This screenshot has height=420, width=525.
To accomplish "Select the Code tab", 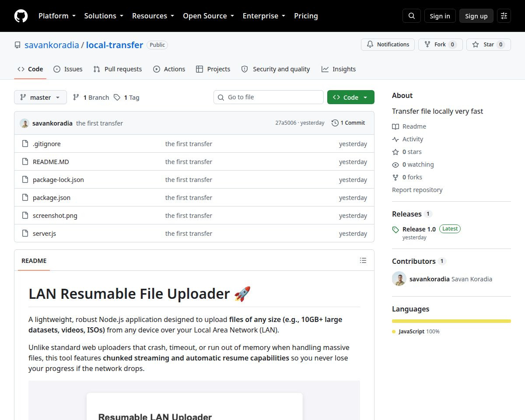I will pos(30,69).
